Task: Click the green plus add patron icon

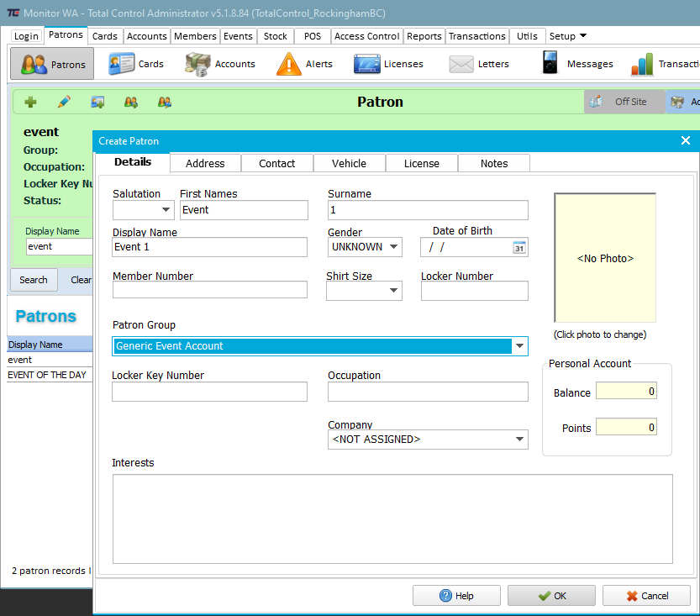Action: point(30,103)
